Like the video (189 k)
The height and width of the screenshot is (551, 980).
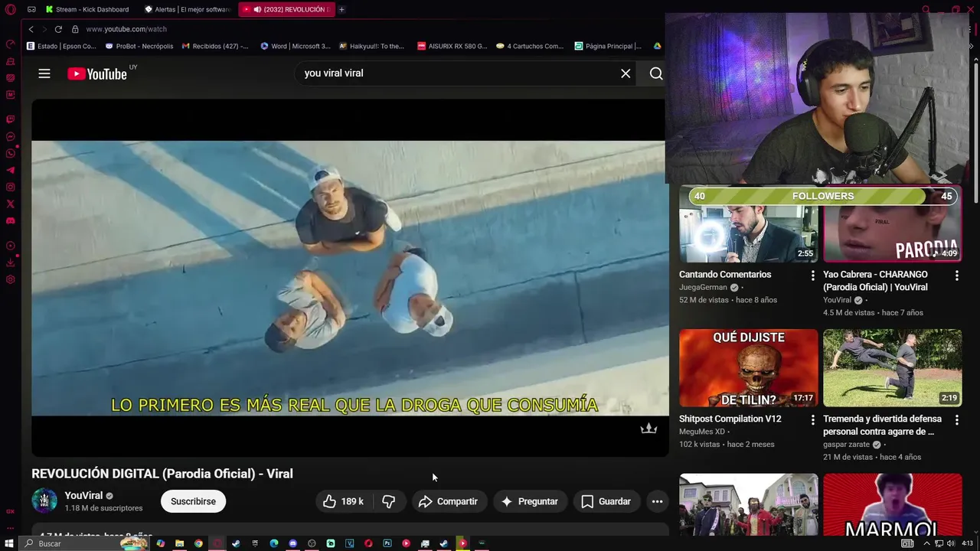click(343, 501)
